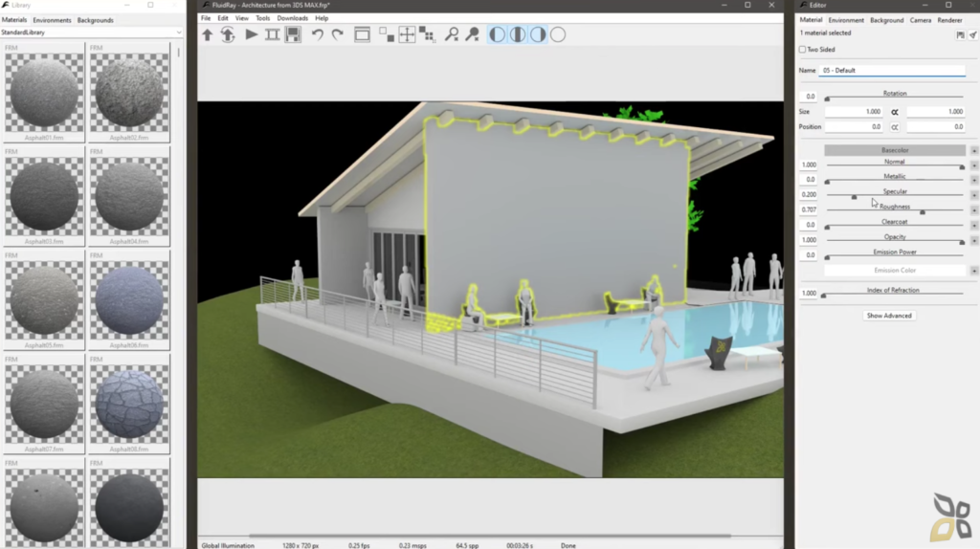
Task: Toggle the Size proportional link button
Action: (x=895, y=112)
